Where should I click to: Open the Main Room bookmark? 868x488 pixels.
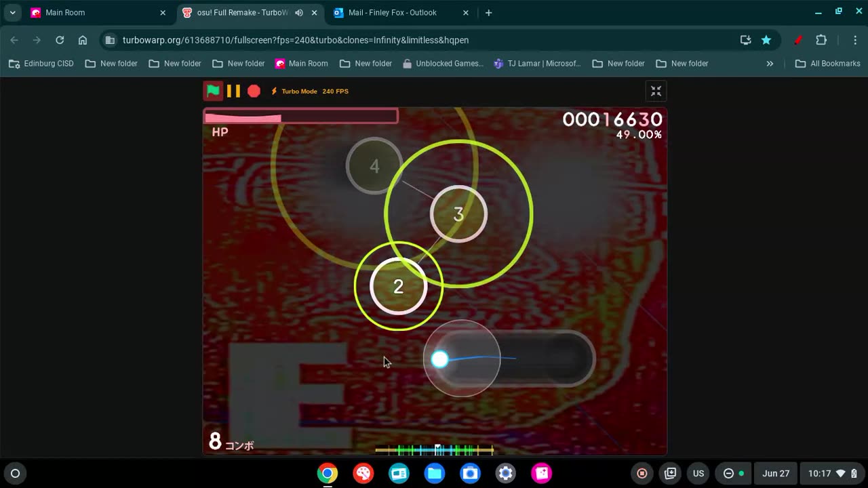click(x=302, y=64)
